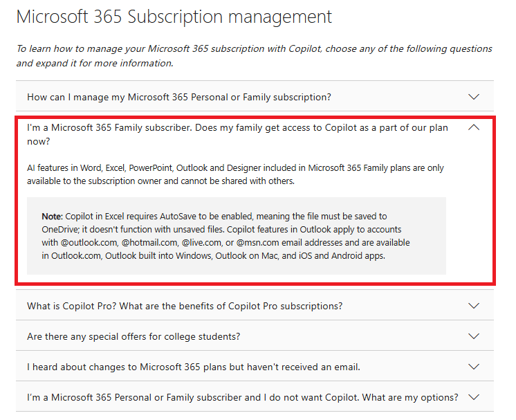Open "How can I manage my Microsoft 365" question
The width and height of the screenshot is (516, 420).
178,97
